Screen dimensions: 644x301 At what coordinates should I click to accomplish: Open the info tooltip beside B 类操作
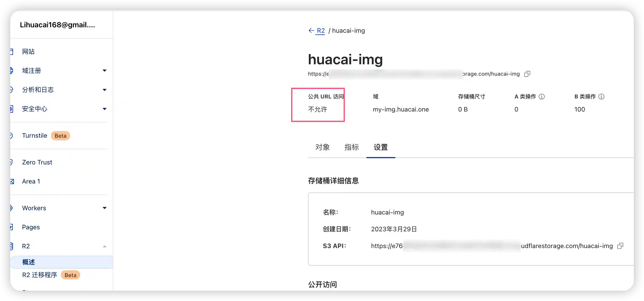point(601,96)
